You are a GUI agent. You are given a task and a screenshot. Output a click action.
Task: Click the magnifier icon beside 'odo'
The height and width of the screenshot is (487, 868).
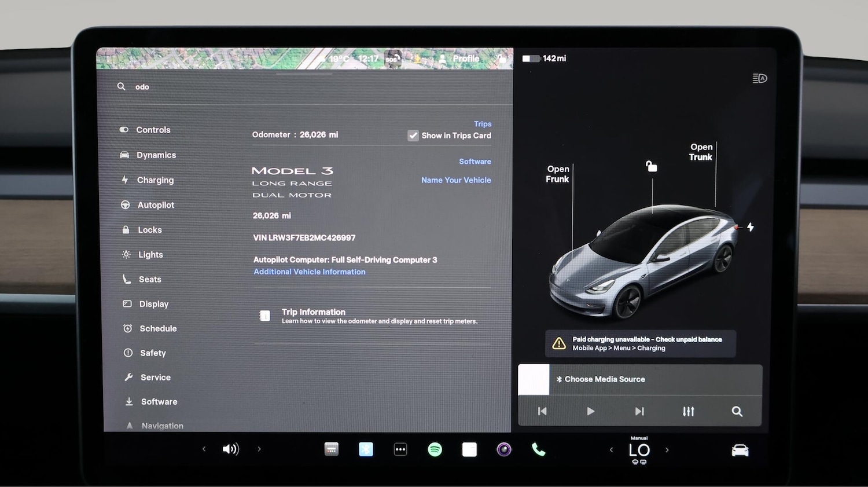(x=121, y=86)
